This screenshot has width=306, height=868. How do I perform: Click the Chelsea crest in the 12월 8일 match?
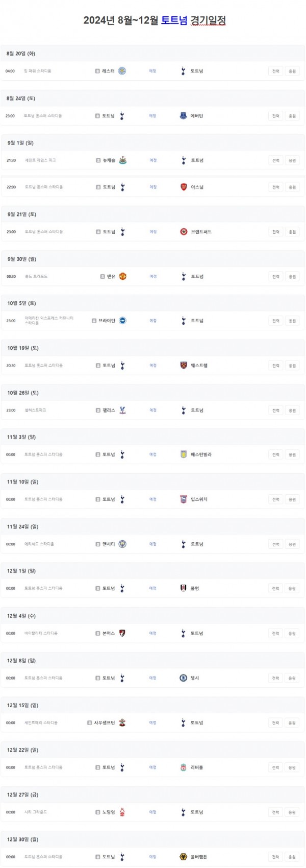(184, 678)
